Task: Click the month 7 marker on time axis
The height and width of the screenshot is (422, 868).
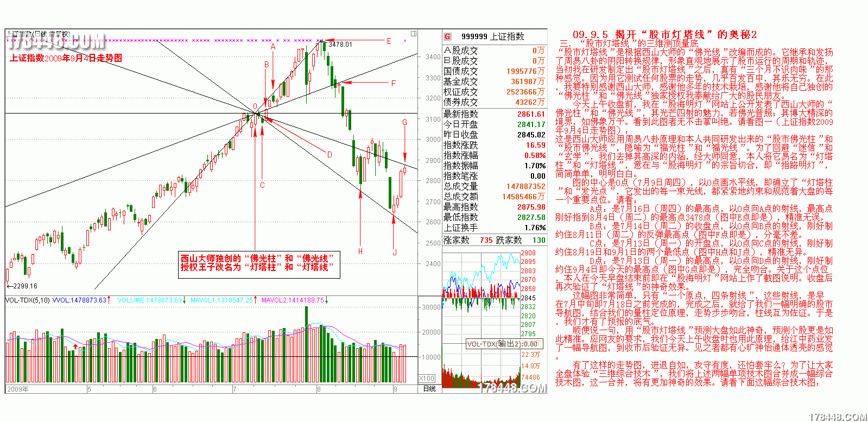Action: (235, 389)
